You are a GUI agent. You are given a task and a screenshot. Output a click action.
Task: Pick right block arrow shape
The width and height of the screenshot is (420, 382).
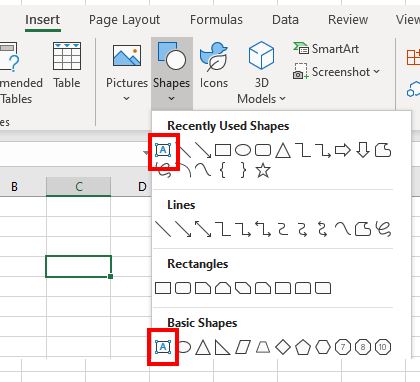343,150
